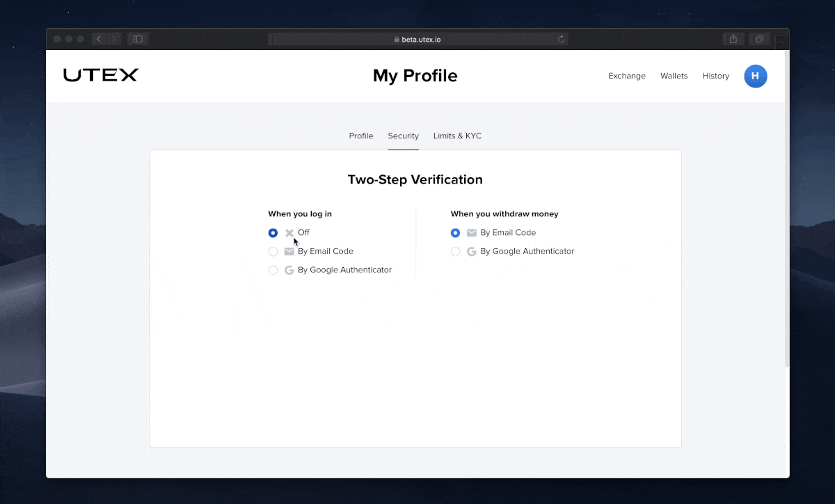The image size is (835, 504).
Task: Click the Safari back arrow
Action: (x=99, y=39)
